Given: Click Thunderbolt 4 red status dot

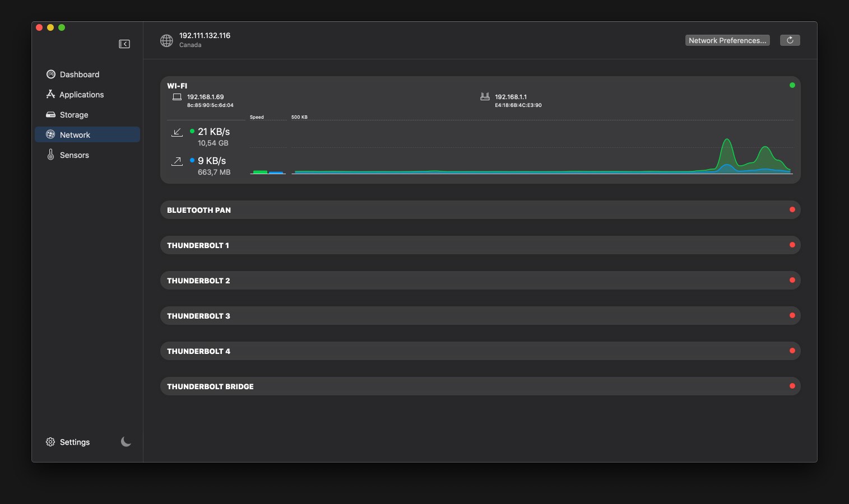Looking at the screenshot, I should (792, 351).
